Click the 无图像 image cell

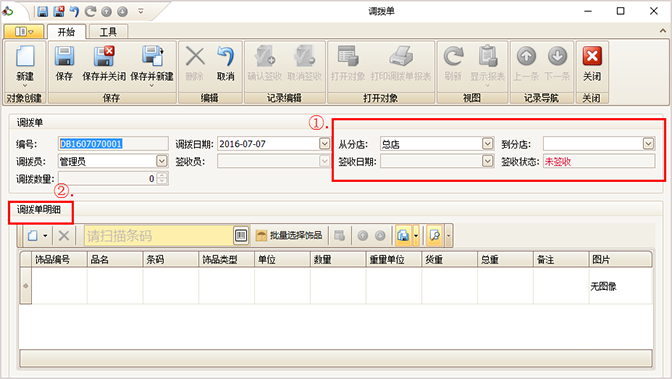(x=620, y=286)
